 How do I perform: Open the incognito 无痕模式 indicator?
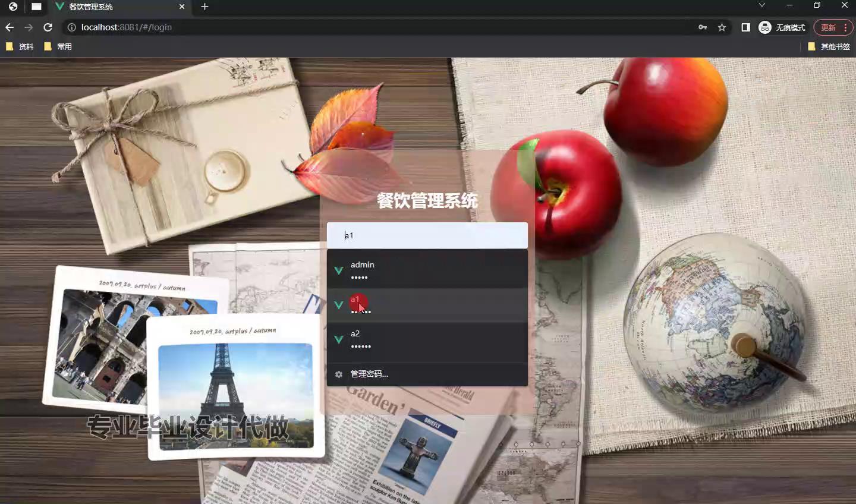[x=782, y=27]
